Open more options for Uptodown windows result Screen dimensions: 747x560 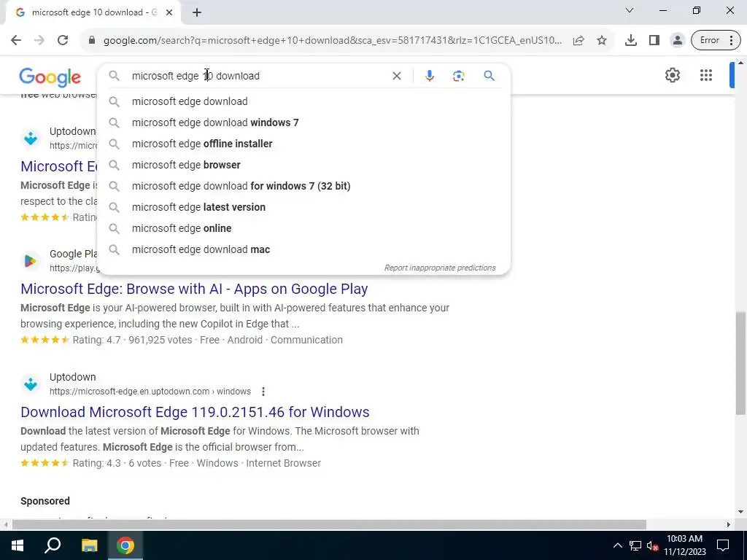coord(263,392)
